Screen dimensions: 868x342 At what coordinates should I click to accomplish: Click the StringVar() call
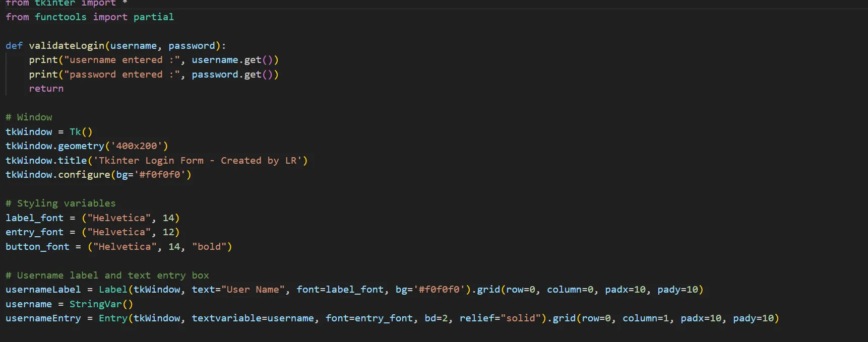click(101, 304)
